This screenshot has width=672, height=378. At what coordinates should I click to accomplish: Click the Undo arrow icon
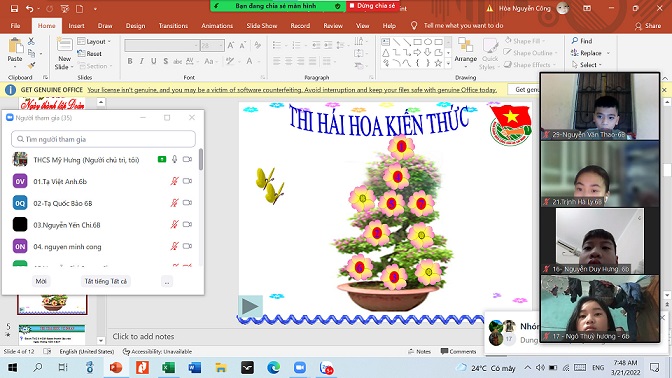[29, 8]
